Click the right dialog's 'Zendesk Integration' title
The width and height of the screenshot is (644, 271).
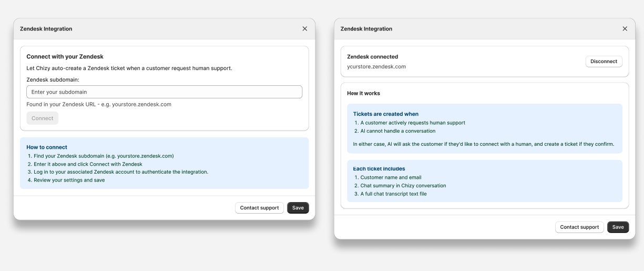[366, 29]
